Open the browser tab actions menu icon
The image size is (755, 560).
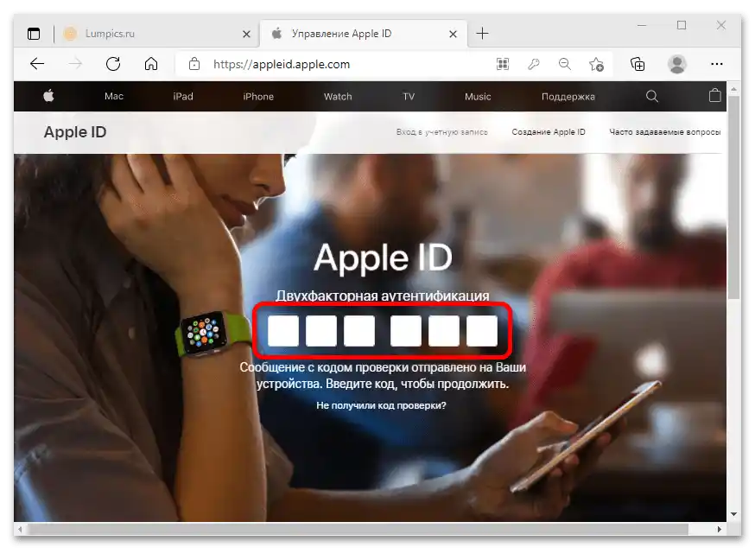tap(34, 34)
